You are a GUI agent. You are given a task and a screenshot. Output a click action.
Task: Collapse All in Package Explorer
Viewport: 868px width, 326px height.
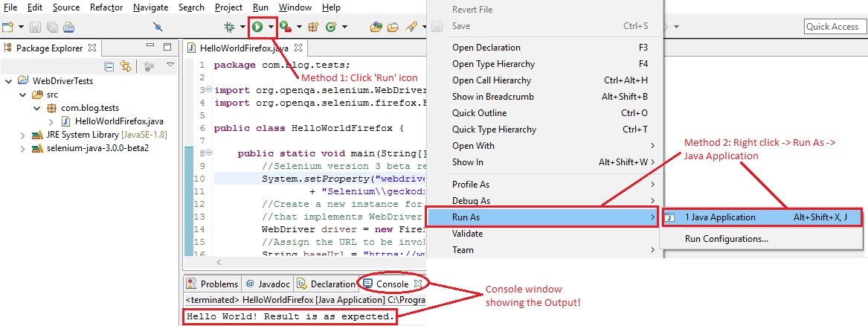pyautogui.click(x=109, y=66)
